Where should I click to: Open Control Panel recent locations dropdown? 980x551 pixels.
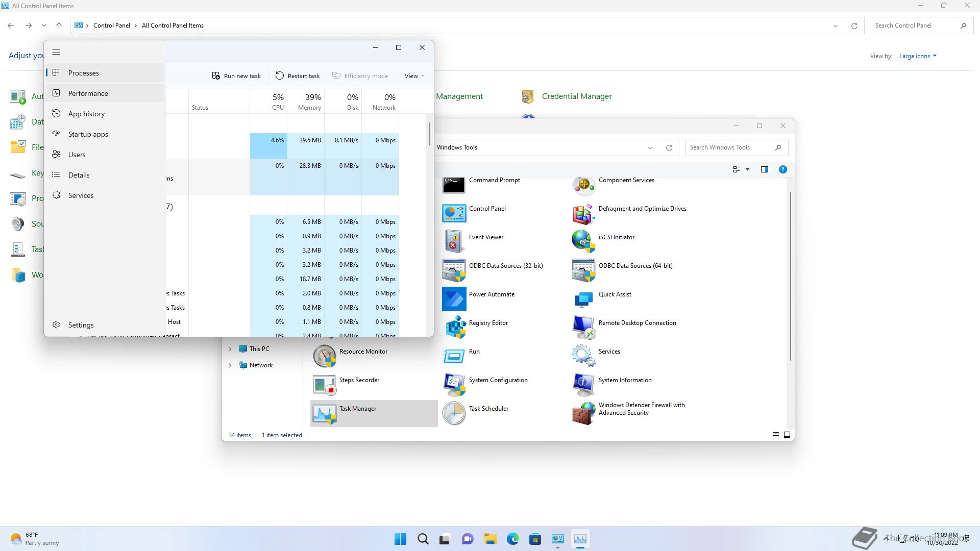[x=44, y=26]
